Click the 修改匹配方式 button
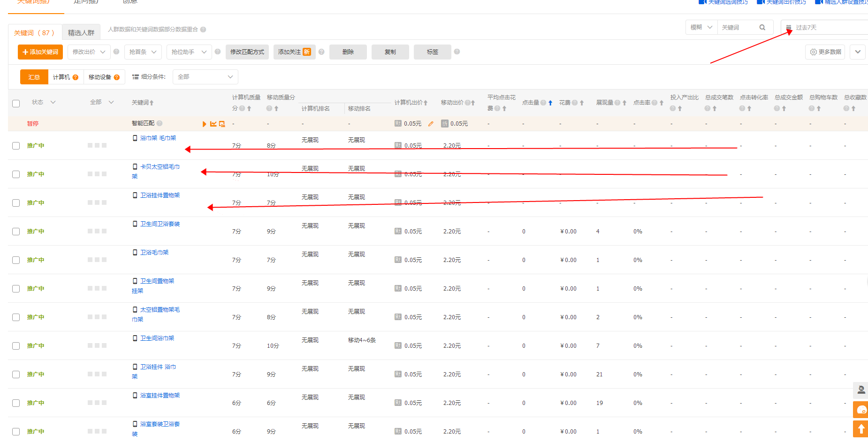Screen dimensions: 868x442 pos(247,52)
